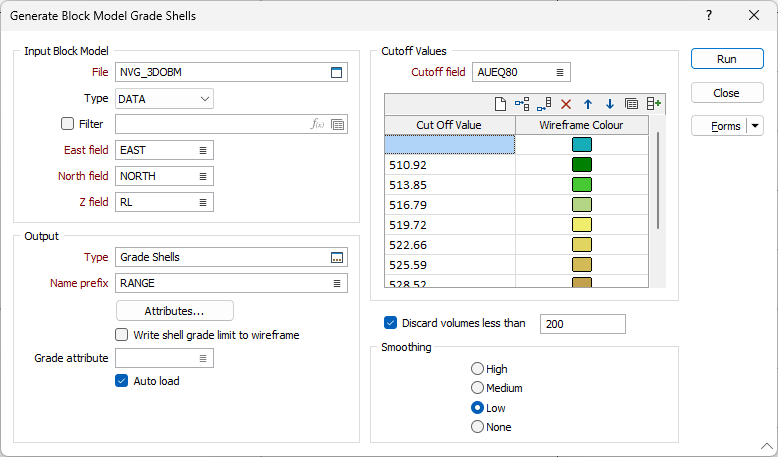Select High smoothing radio button
Image resolution: width=778 pixels, height=457 pixels.
coord(477,369)
